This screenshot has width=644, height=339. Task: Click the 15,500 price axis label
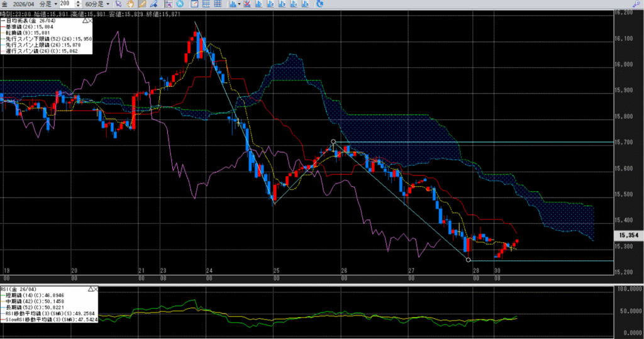click(x=624, y=194)
